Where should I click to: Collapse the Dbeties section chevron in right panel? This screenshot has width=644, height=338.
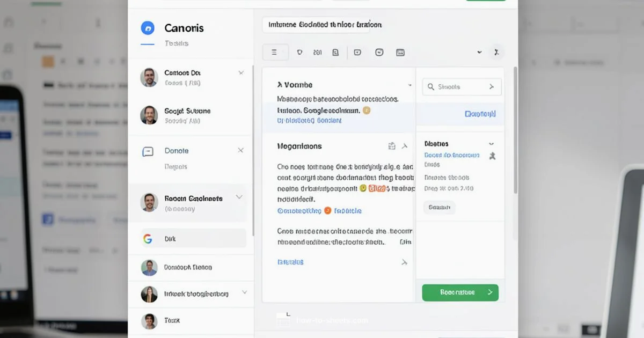pos(491,144)
